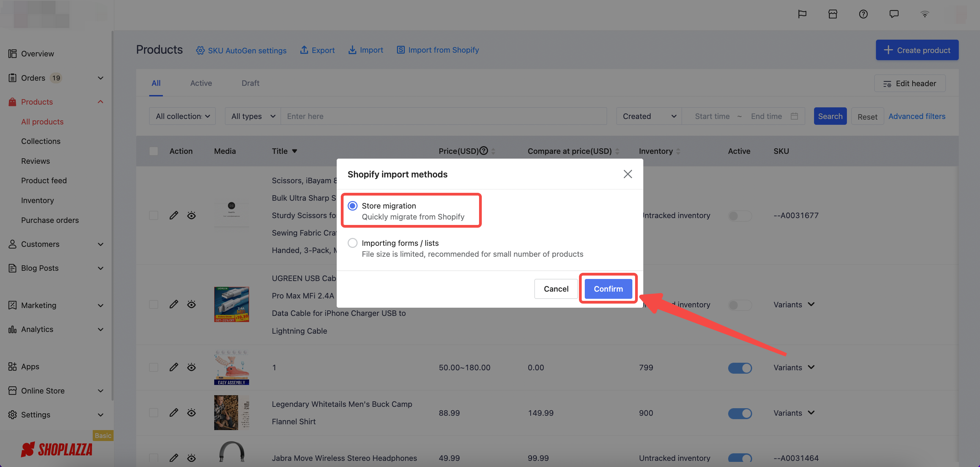Click the wifi signal icon

(x=925, y=14)
